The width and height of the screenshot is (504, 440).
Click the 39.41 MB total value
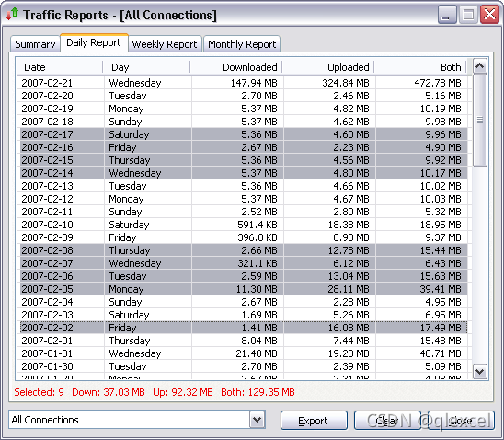[x=441, y=289]
